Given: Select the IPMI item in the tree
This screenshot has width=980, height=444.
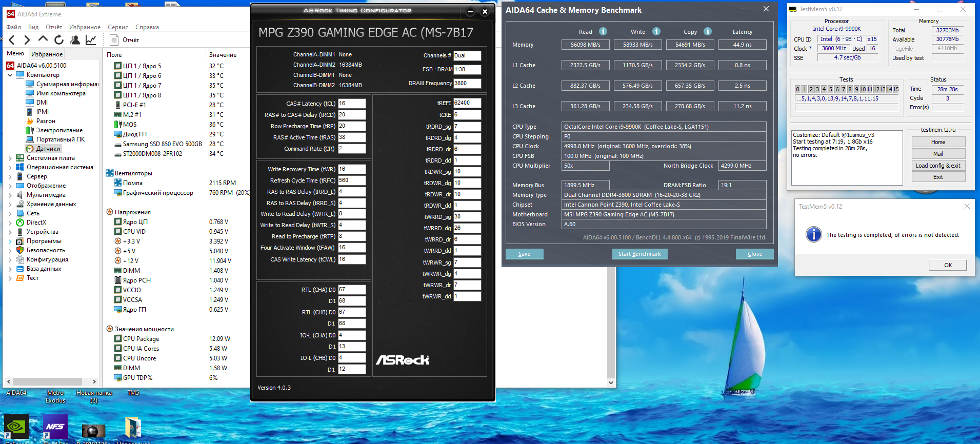Looking at the screenshot, I should click(43, 112).
